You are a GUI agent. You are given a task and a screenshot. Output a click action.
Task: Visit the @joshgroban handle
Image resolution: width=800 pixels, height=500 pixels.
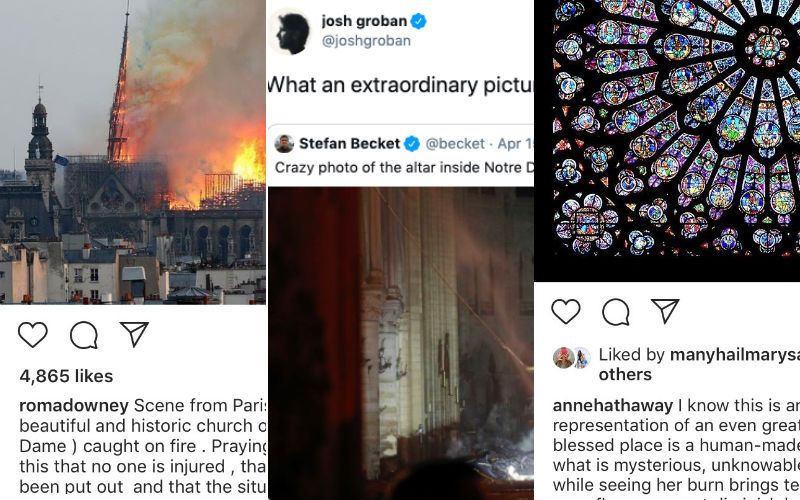(366, 41)
